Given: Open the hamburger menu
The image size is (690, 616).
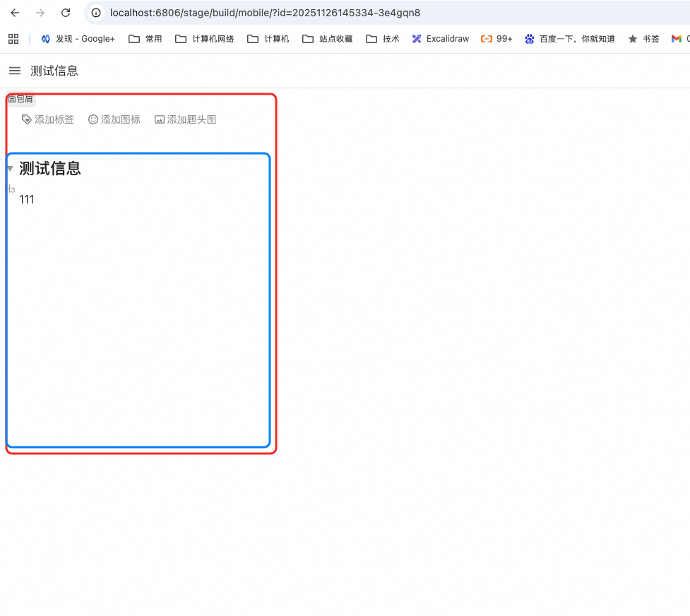Looking at the screenshot, I should click(x=15, y=71).
